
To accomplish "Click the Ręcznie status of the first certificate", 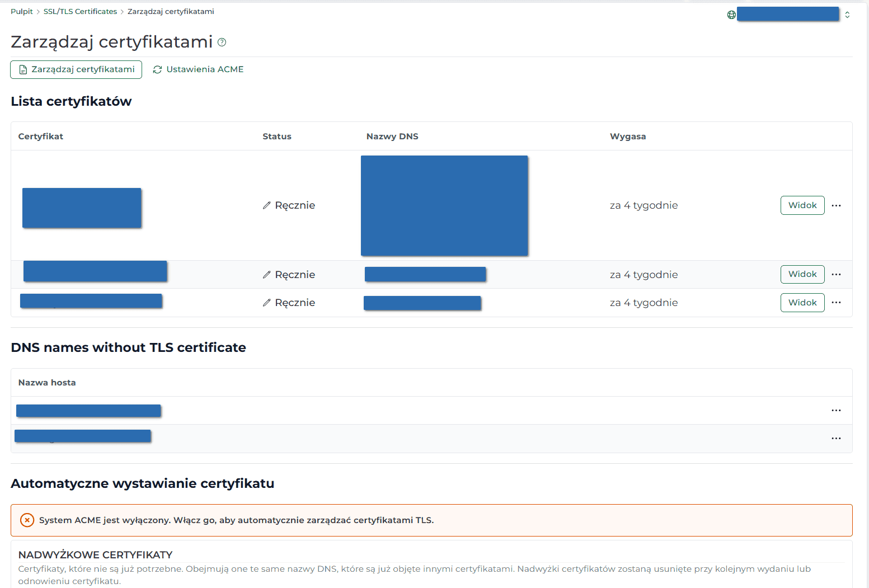I will (x=295, y=205).
